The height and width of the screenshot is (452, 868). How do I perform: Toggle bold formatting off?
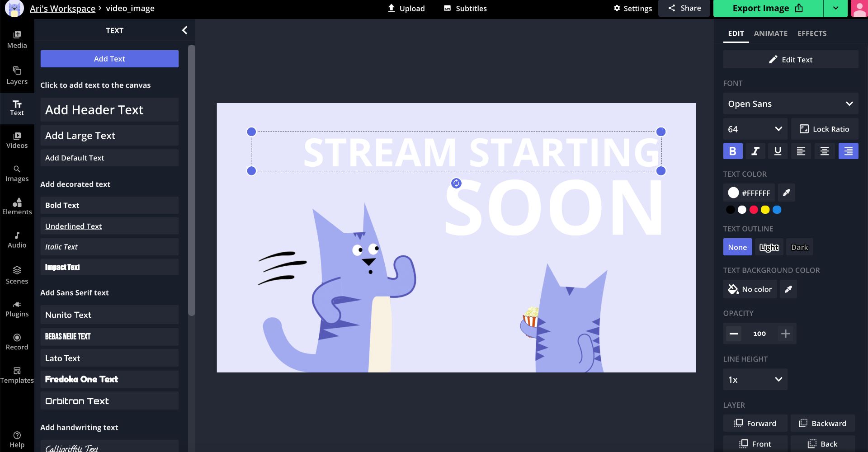pos(732,151)
